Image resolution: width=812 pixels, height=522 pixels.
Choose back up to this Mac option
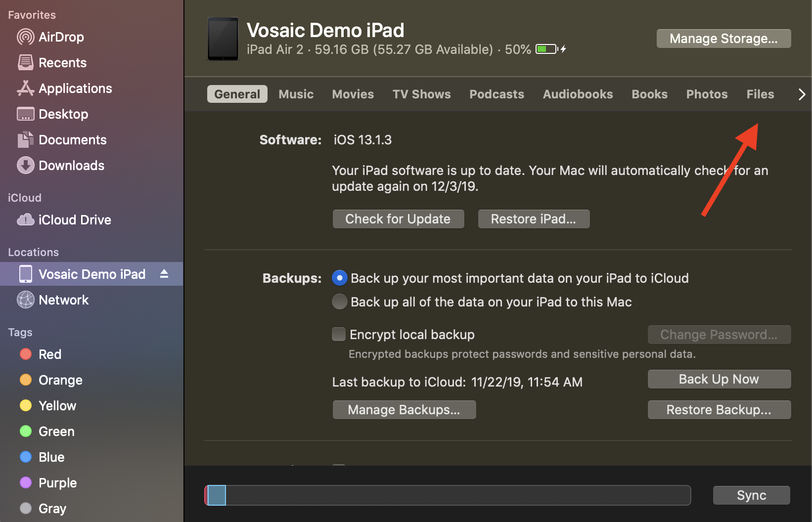tap(339, 302)
